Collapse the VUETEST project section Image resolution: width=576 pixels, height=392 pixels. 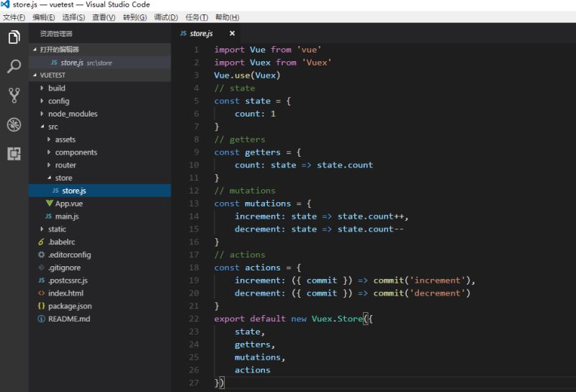point(35,76)
